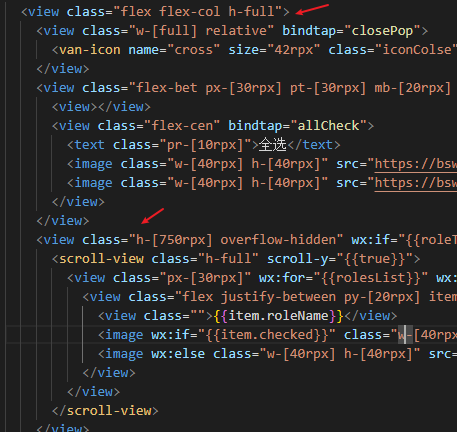Click the "allCheck" bindtap handler

point(328,126)
